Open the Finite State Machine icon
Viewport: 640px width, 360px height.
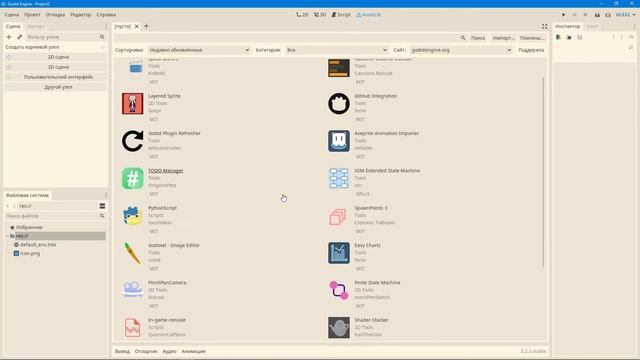[x=339, y=290]
